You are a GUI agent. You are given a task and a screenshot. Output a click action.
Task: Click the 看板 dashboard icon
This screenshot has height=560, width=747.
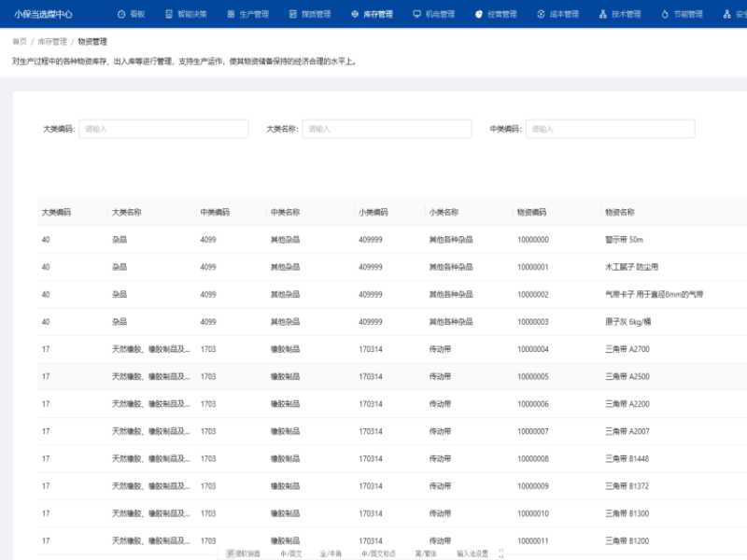[x=121, y=14]
